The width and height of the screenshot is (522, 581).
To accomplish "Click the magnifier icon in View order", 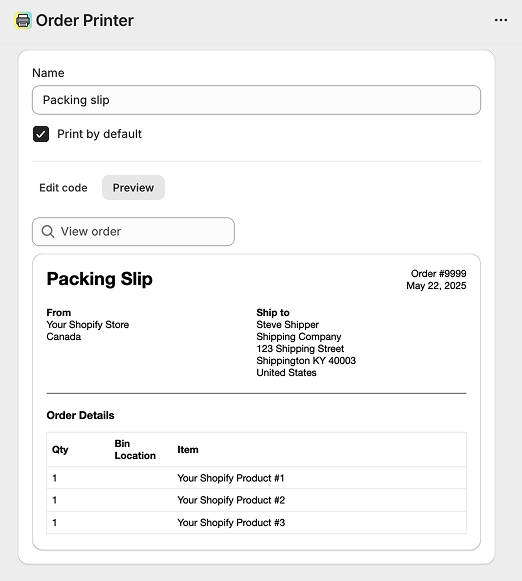I will click(x=48, y=232).
